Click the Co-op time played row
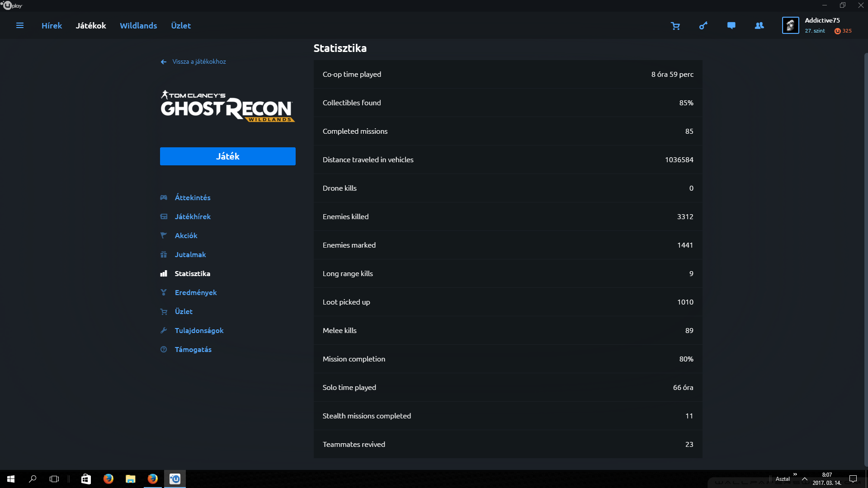Image resolution: width=868 pixels, height=488 pixels. 508,74
